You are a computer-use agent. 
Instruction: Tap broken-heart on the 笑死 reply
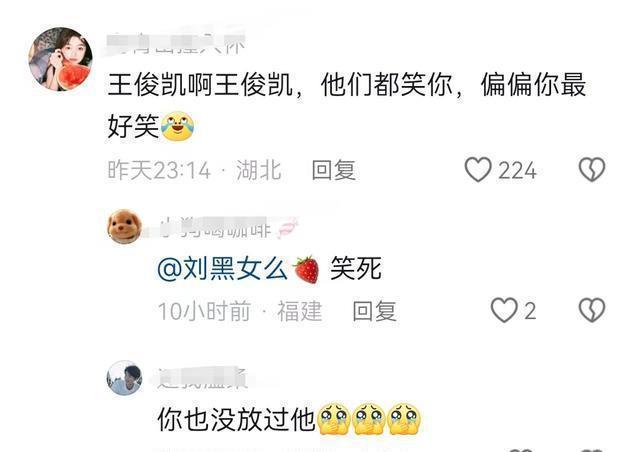click(592, 310)
